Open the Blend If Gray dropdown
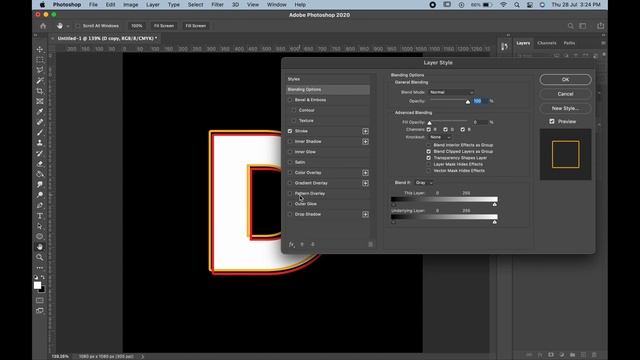 (x=424, y=182)
